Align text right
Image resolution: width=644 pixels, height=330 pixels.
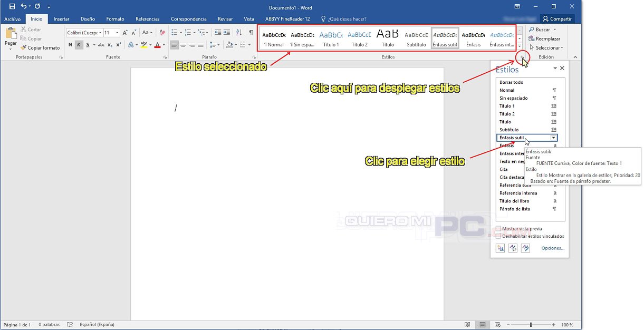(x=192, y=45)
